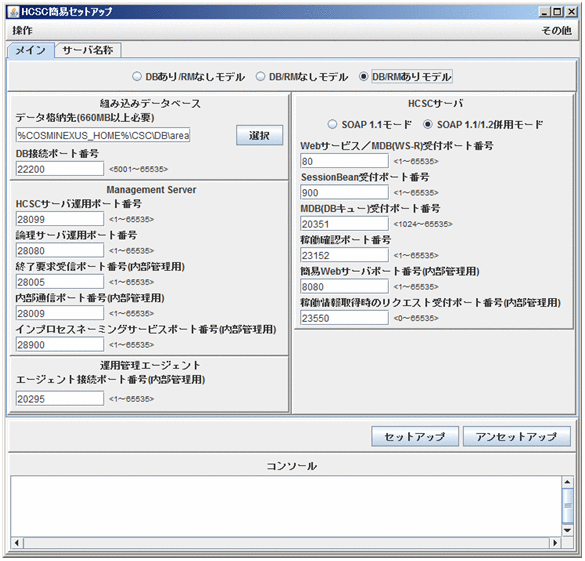Focus 稼働情報取得時リクエスト受付ポート field 23550

click(x=344, y=318)
